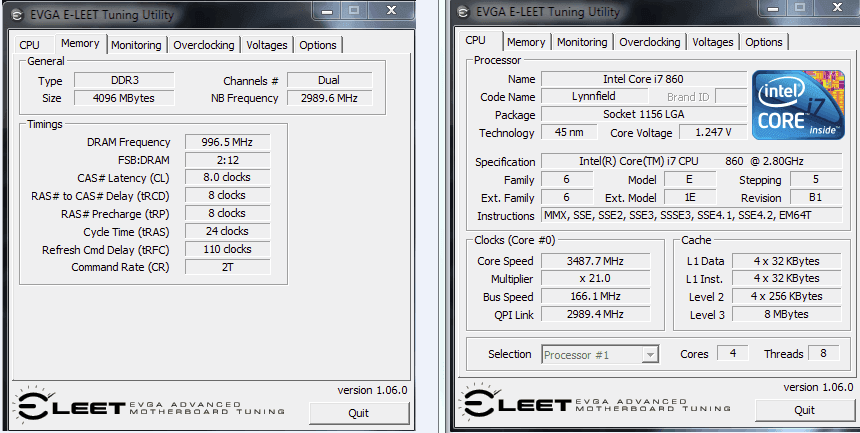The width and height of the screenshot is (860, 433).
Task: Click the CPU specification 2.80GHz field
Action: coord(691,161)
